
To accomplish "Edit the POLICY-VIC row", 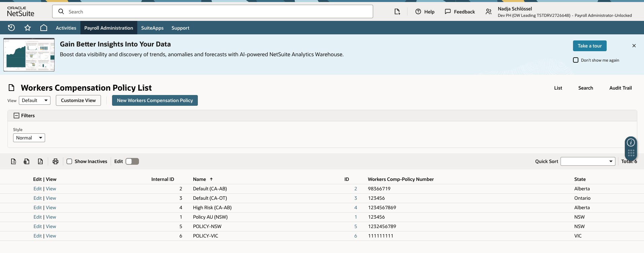I will 38,236.
